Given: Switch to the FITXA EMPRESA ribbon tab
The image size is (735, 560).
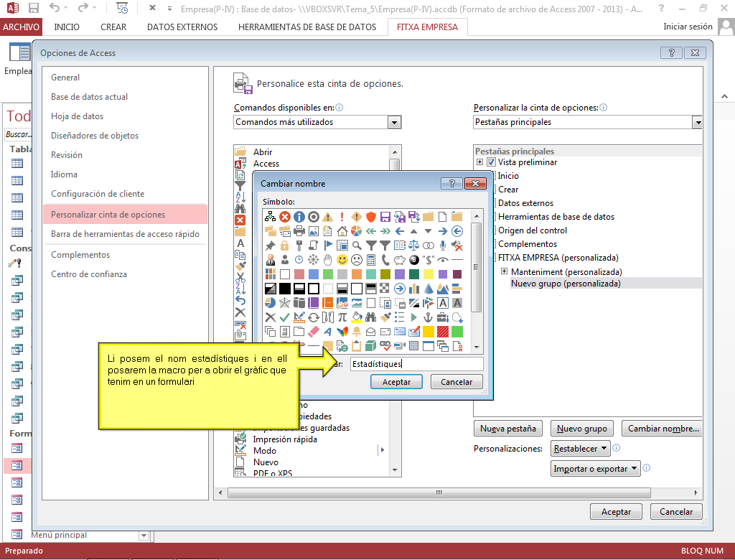Looking at the screenshot, I should (428, 27).
